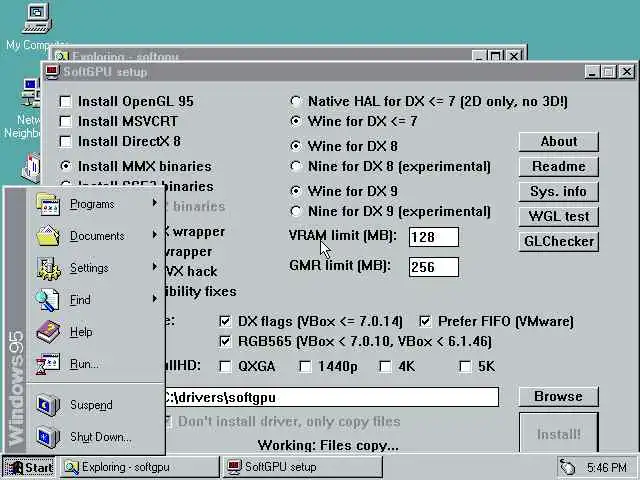Toggle RGB565 VBox checkbox
The width and height of the screenshot is (640, 480).
coord(225,341)
